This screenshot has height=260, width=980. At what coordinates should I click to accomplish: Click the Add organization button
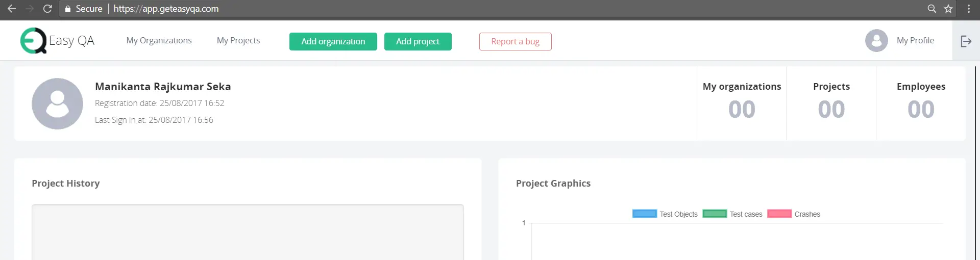pos(333,41)
